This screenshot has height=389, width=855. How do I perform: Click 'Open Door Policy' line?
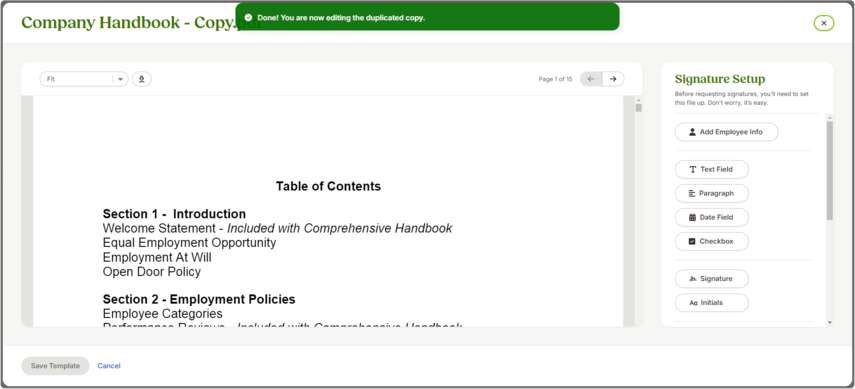click(152, 272)
